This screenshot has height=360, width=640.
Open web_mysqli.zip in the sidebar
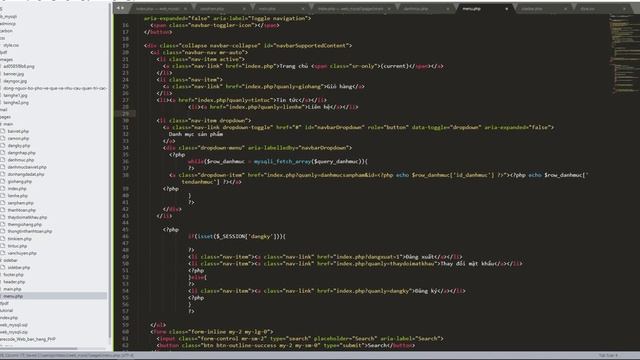click(x=14, y=332)
